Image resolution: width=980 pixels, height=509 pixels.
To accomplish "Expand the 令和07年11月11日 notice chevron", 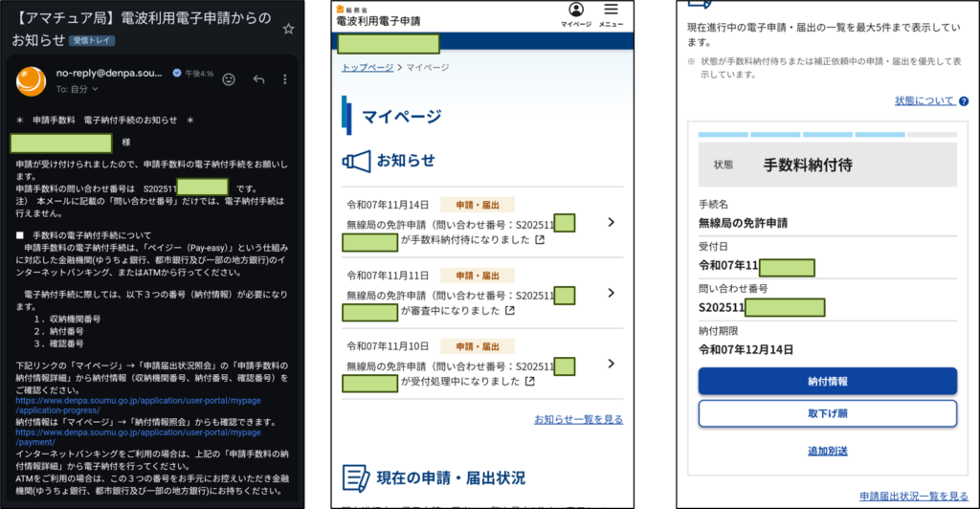I will 612,294.
